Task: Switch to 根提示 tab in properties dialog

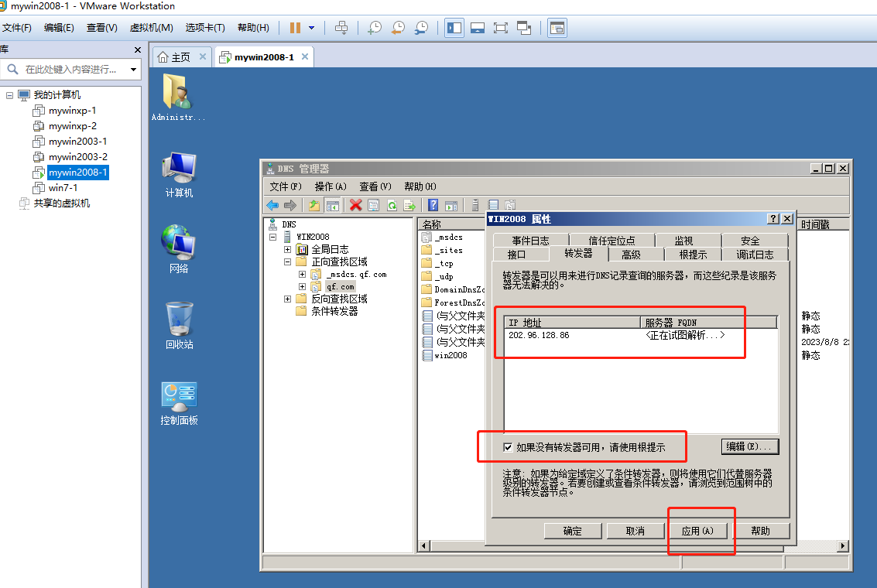Action: pos(693,255)
